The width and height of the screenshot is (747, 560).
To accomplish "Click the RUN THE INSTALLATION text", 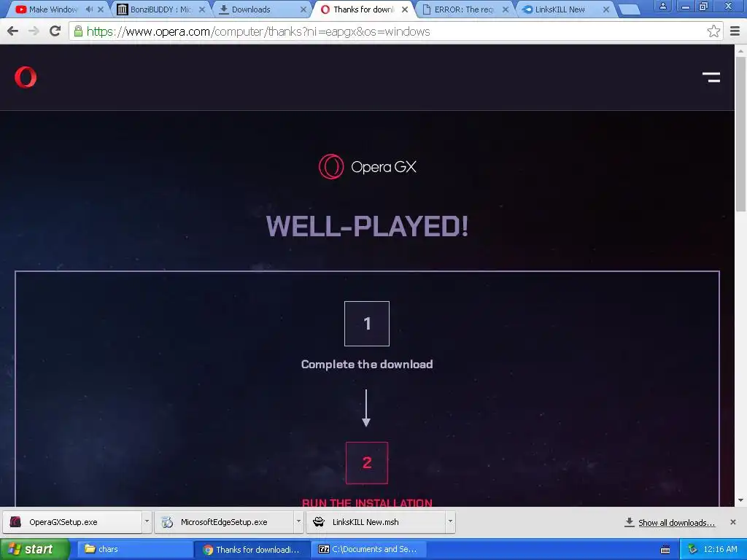I will point(367,503).
